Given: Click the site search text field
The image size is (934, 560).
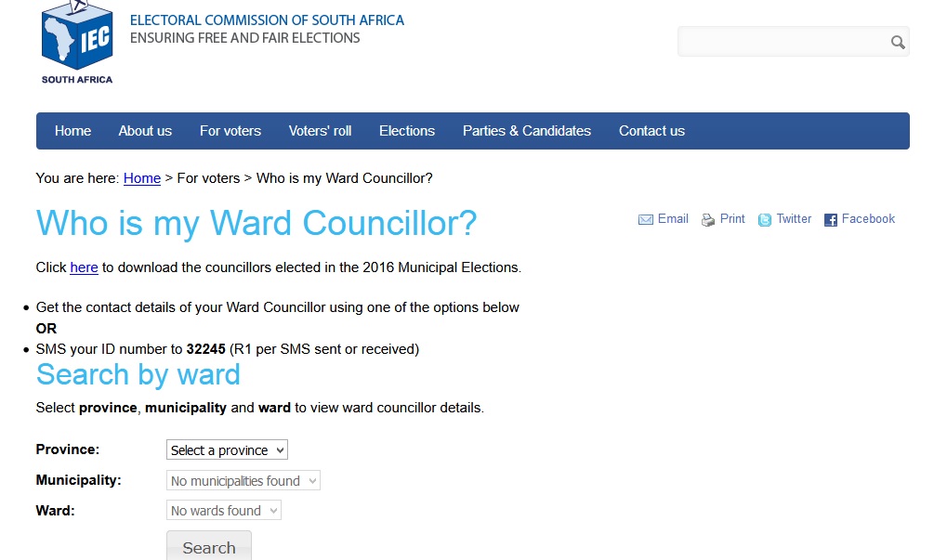Looking at the screenshot, I should point(783,42).
